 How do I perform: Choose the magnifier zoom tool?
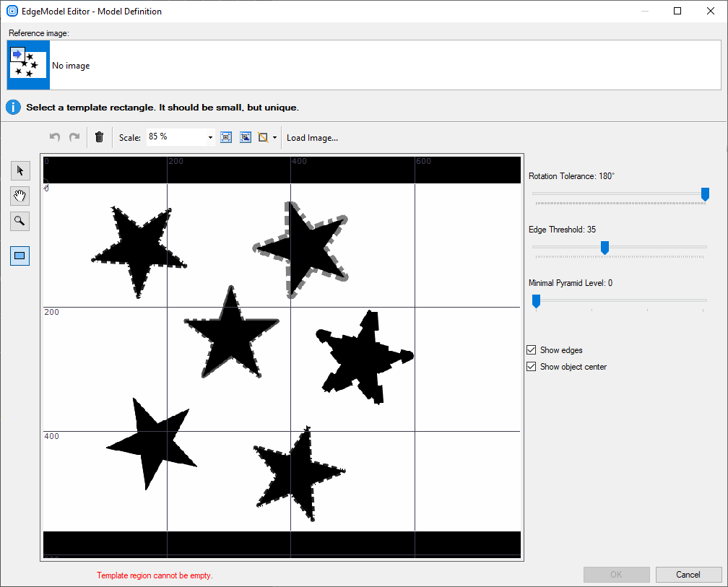[19, 221]
